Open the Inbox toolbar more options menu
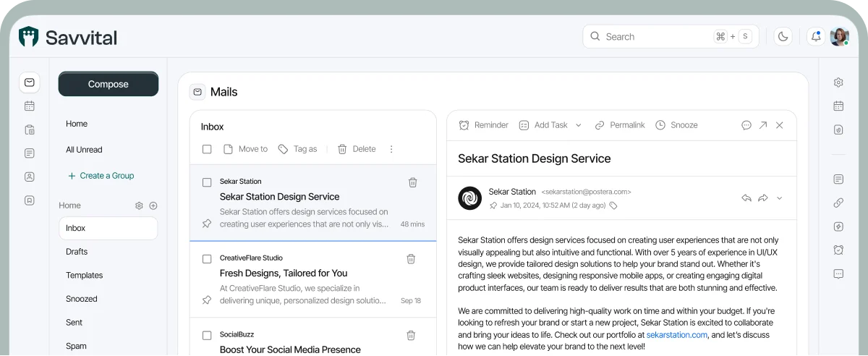 tap(391, 149)
